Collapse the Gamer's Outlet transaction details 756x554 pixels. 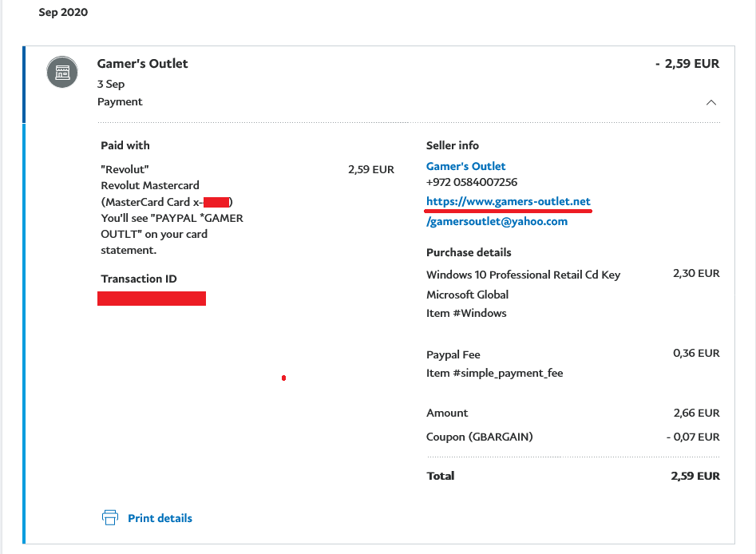coord(711,102)
